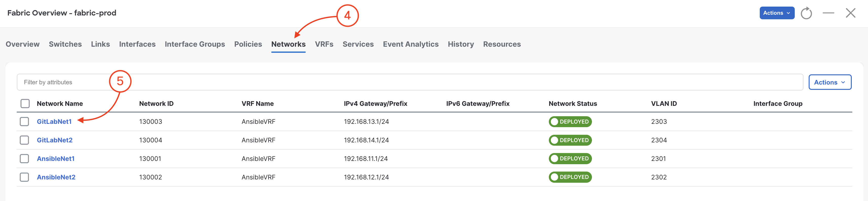The image size is (868, 201).
Task: Click the VLAN ID column header
Action: (664, 104)
